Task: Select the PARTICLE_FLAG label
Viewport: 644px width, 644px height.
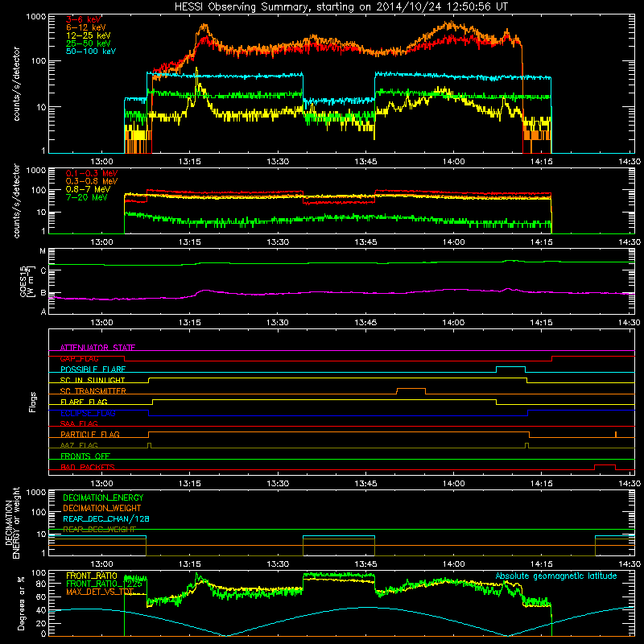Action: (90, 435)
